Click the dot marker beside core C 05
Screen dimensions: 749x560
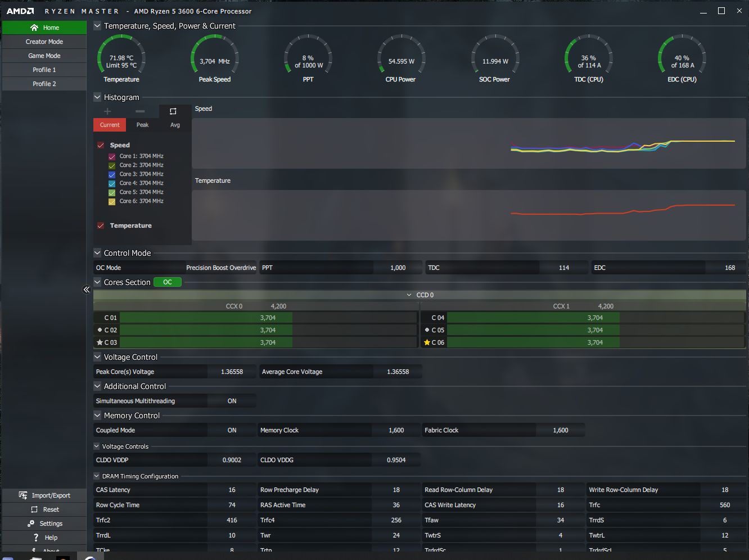427,330
